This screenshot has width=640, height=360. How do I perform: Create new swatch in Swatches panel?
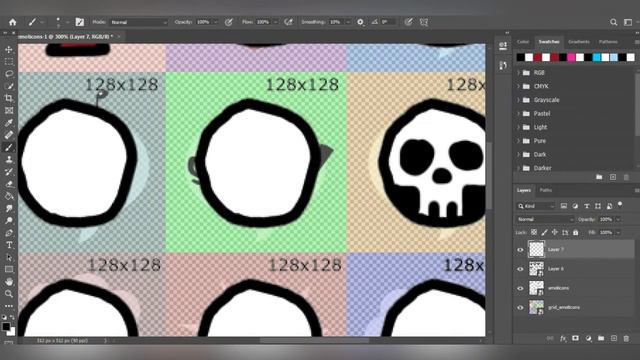613,177
